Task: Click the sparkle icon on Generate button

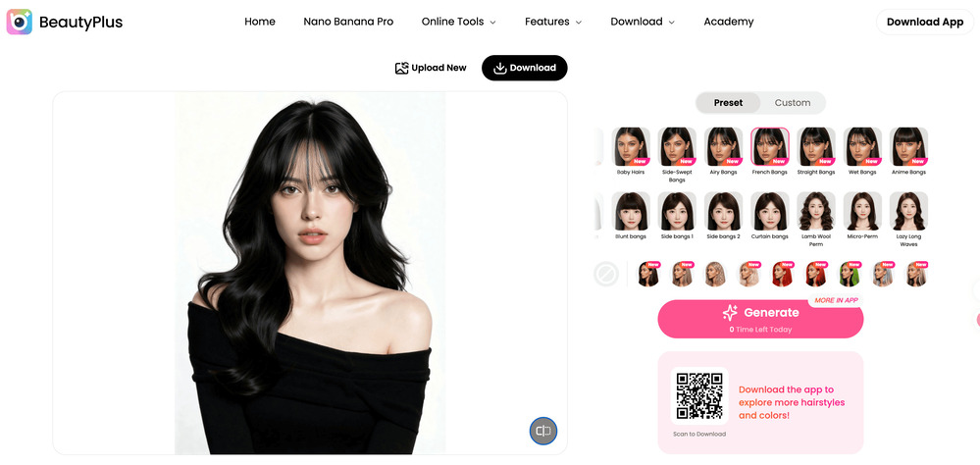Action: tap(730, 313)
